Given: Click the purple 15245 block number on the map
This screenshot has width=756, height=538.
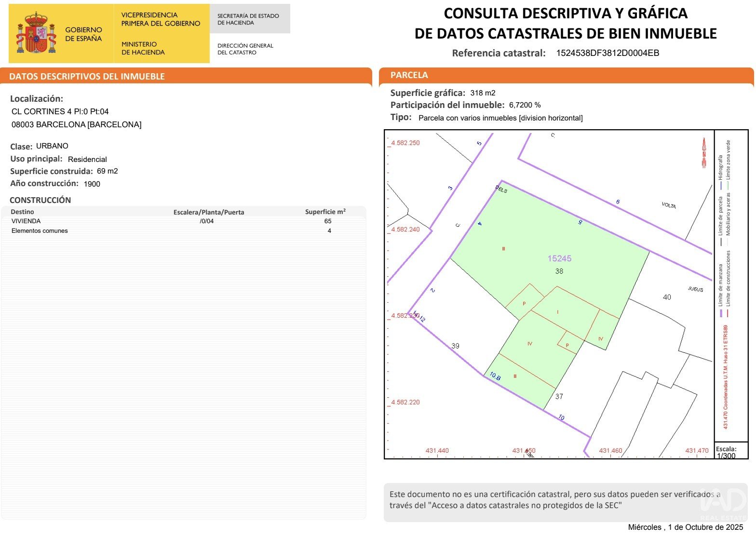Looking at the screenshot, I should (559, 258).
